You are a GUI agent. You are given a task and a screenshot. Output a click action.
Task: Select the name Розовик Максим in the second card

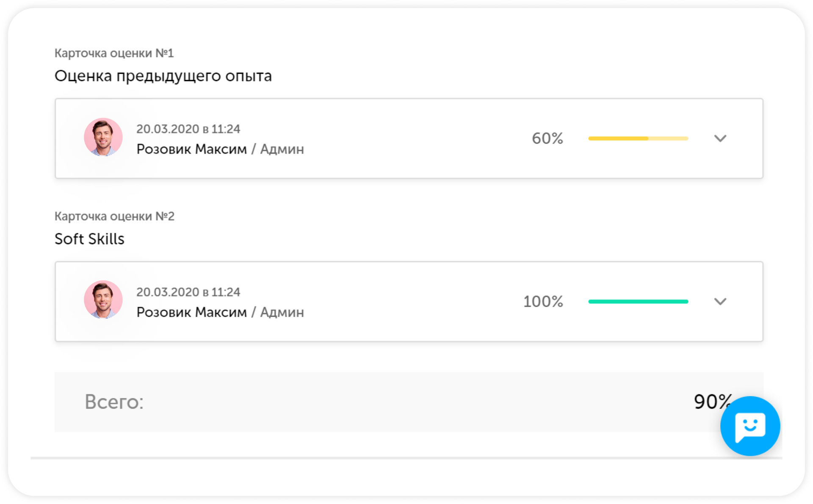[x=191, y=312]
